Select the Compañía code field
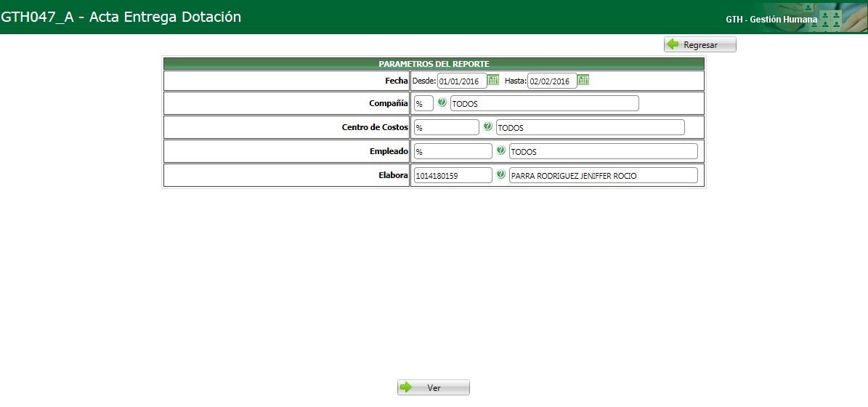The width and height of the screenshot is (868, 407). pyautogui.click(x=424, y=103)
